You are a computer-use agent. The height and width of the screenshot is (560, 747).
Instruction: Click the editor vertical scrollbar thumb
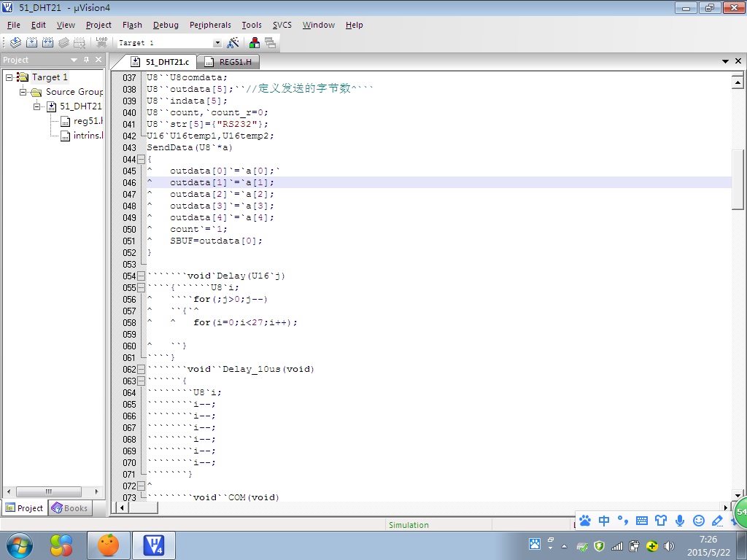click(738, 179)
